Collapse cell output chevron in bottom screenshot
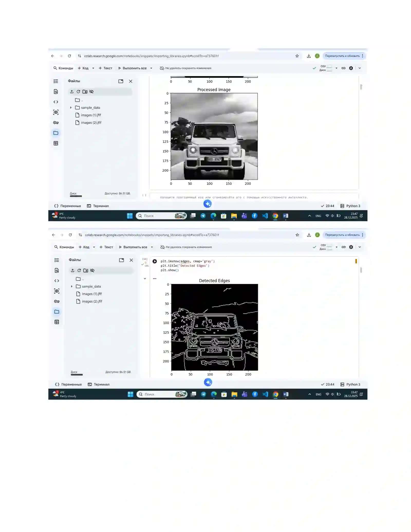Viewport: 411px width, 532px height. [145, 279]
